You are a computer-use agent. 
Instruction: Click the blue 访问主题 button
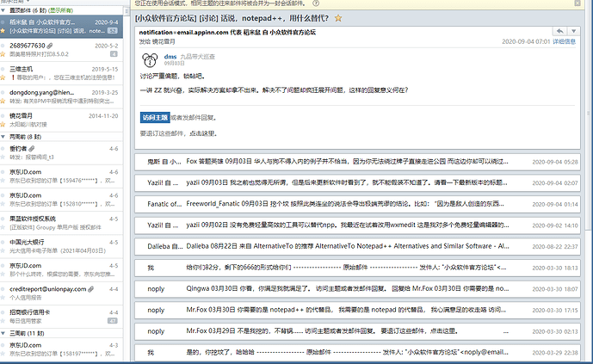coord(155,118)
